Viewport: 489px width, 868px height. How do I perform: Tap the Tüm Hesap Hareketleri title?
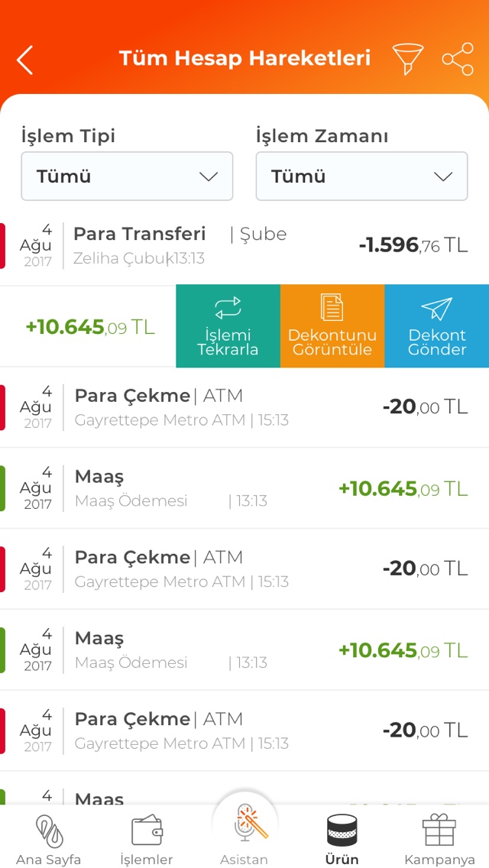(244, 59)
